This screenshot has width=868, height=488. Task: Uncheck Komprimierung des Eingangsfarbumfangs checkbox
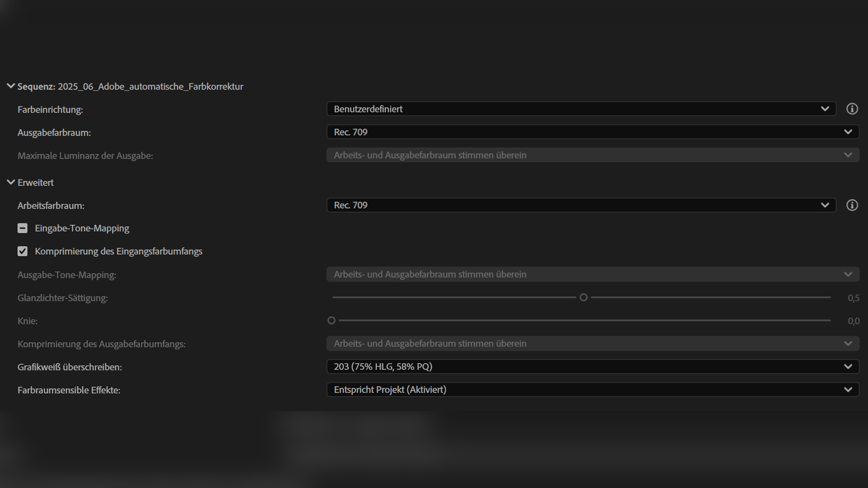[x=23, y=251]
